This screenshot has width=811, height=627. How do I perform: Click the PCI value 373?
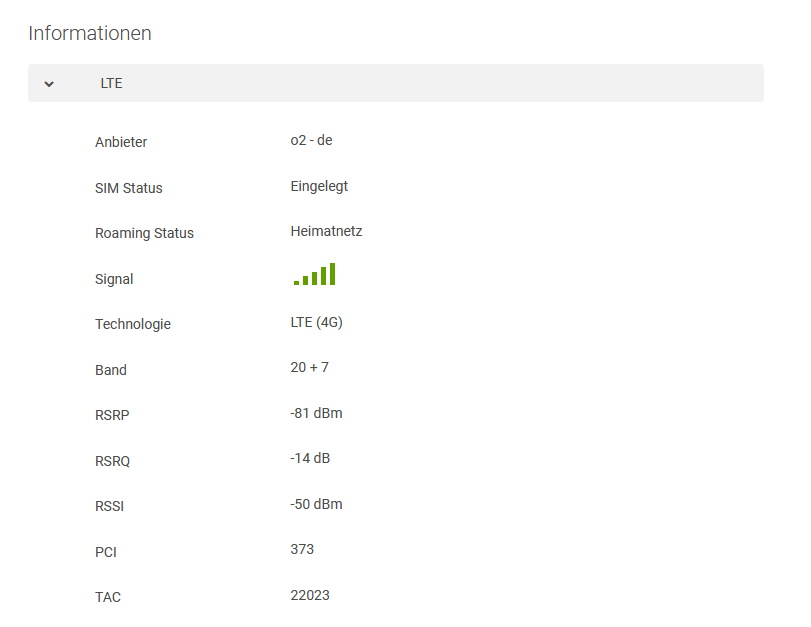(302, 549)
